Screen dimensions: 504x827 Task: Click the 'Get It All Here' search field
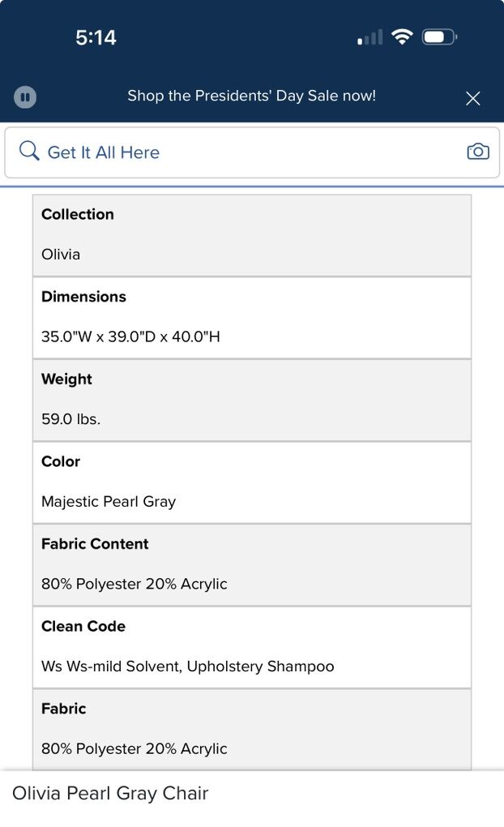click(243, 152)
